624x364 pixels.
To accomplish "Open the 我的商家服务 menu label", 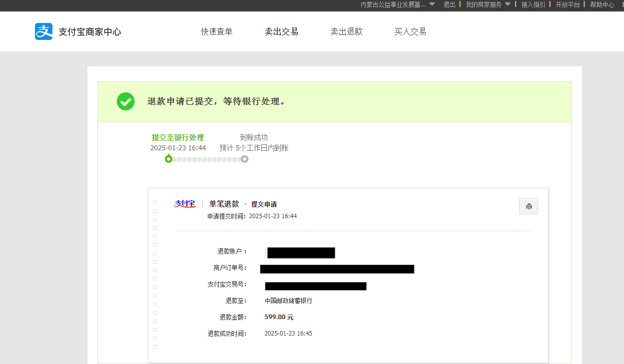I will pyautogui.click(x=484, y=4).
